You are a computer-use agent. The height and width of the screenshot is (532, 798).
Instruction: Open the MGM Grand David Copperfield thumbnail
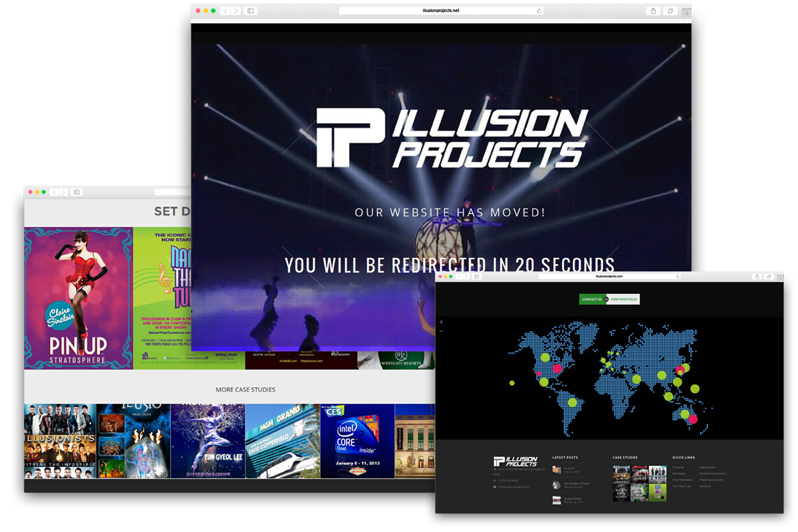click(x=283, y=440)
